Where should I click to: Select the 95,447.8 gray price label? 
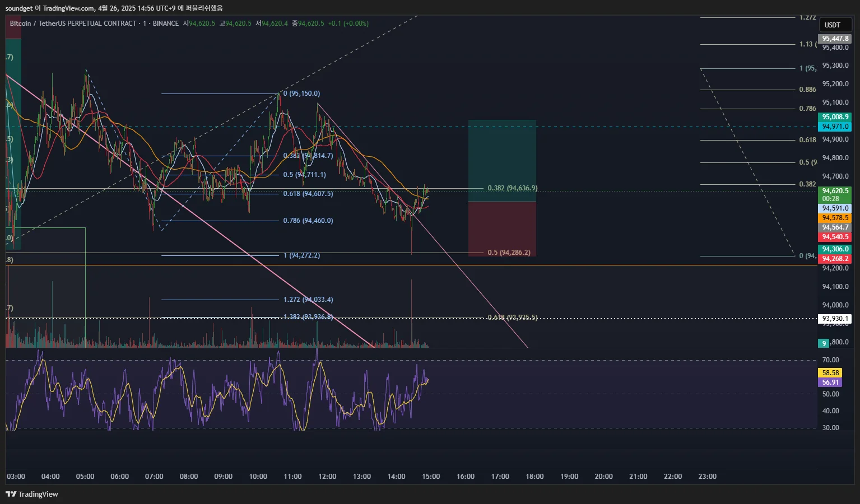click(835, 39)
